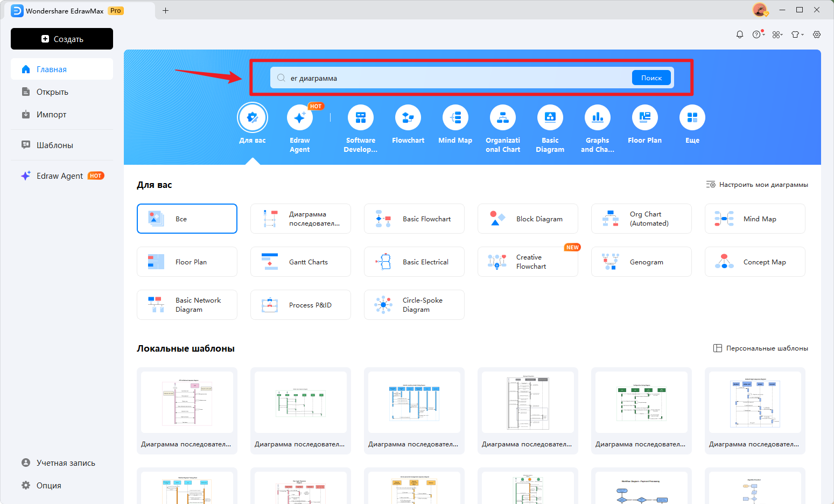The width and height of the screenshot is (834, 504).
Task: Select Graphs and Charts category icon
Action: click(597, 118)
